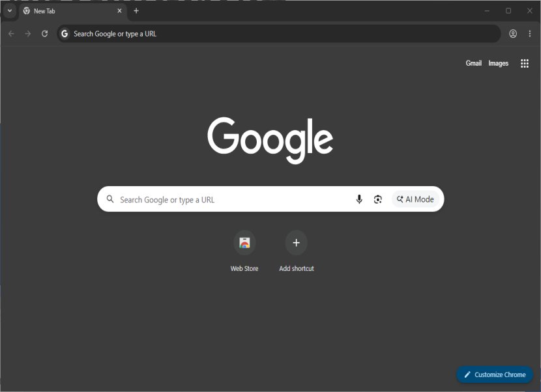Focus the Google search box
This screenshot has height=392, width=541.
270,199
